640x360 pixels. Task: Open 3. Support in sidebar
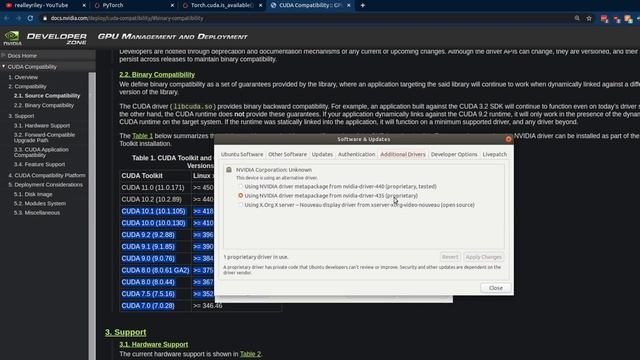[21, 116]
